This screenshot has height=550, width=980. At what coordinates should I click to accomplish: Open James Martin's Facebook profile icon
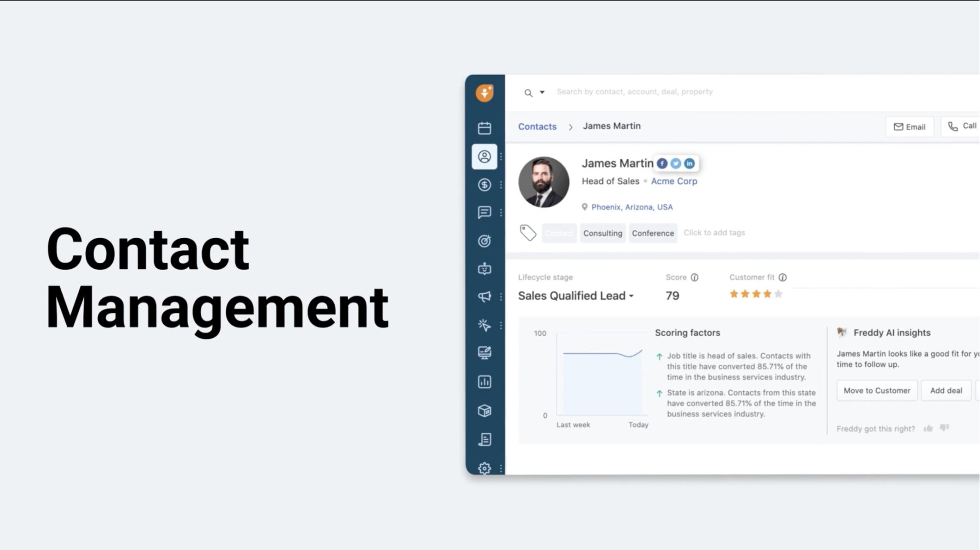click(x=662, y=163)
